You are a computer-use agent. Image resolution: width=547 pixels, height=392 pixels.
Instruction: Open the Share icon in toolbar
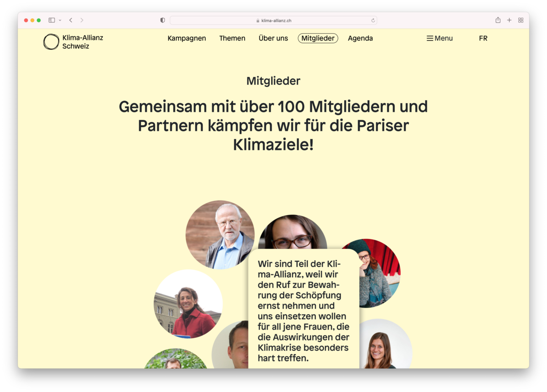[498, 20]
